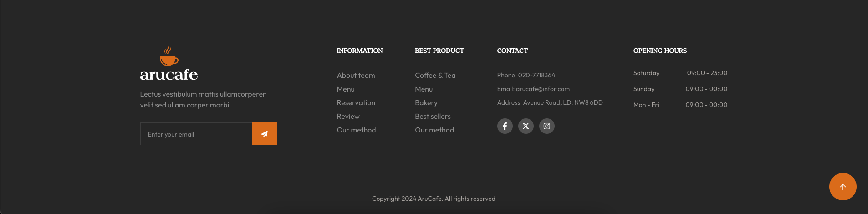Select Our method under Best Product

pyautogui.click(x=434, y=130)
